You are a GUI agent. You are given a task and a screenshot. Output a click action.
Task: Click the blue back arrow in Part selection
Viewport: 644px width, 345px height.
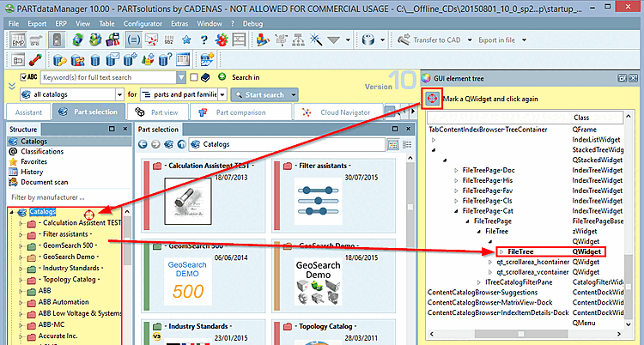143,144
